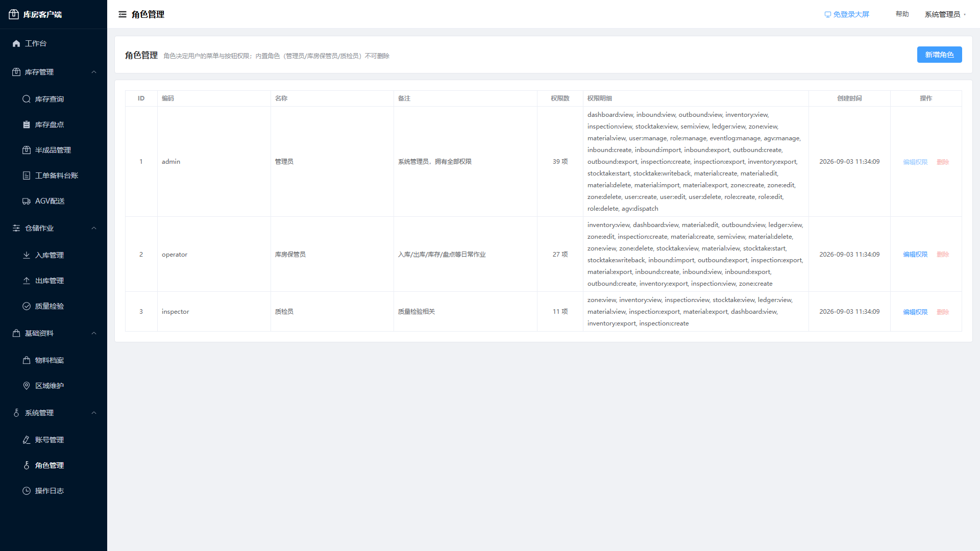
Task: Collapse the 库存管理 submenu chevron
Action: (x=94, y=72)
